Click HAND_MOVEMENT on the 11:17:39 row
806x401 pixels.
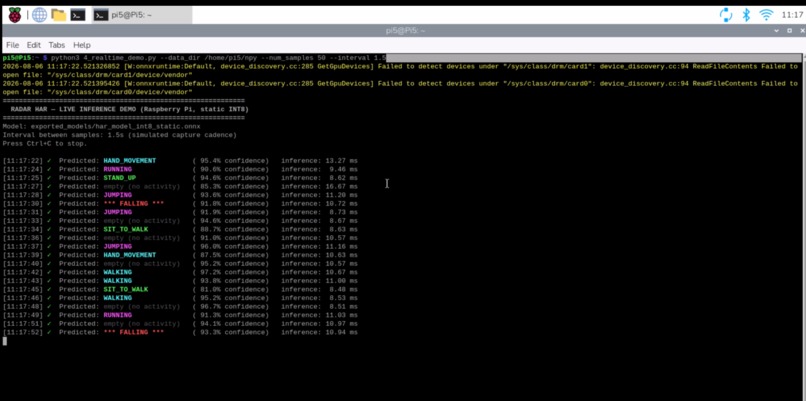click(x=130, y=255)
